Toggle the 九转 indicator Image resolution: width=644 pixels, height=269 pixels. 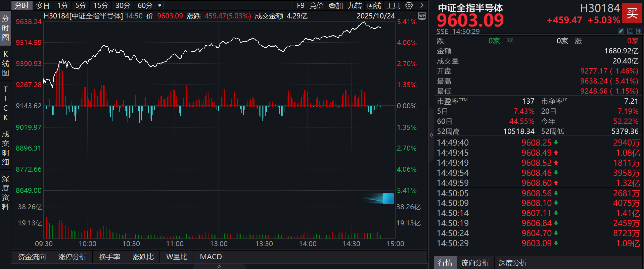pos(355,5)
